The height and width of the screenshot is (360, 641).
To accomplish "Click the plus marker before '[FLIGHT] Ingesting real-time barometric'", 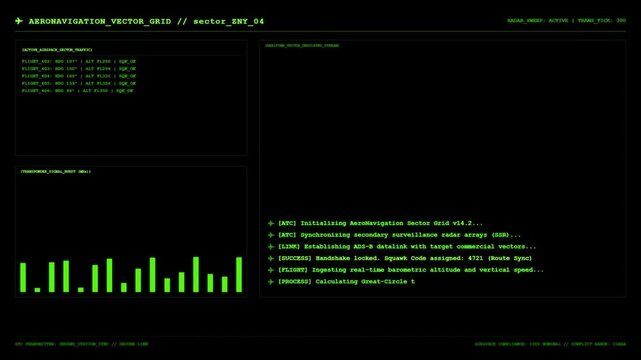I will coord(271,270).
